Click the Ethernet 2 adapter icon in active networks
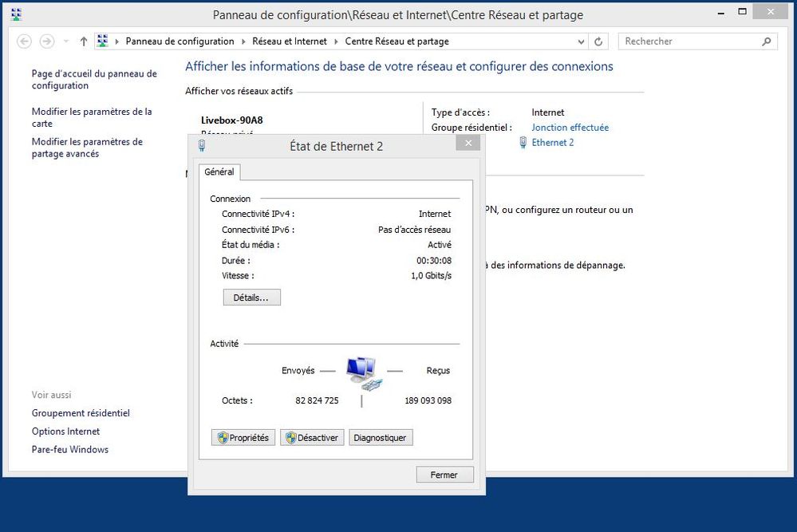 click(523, 143)
